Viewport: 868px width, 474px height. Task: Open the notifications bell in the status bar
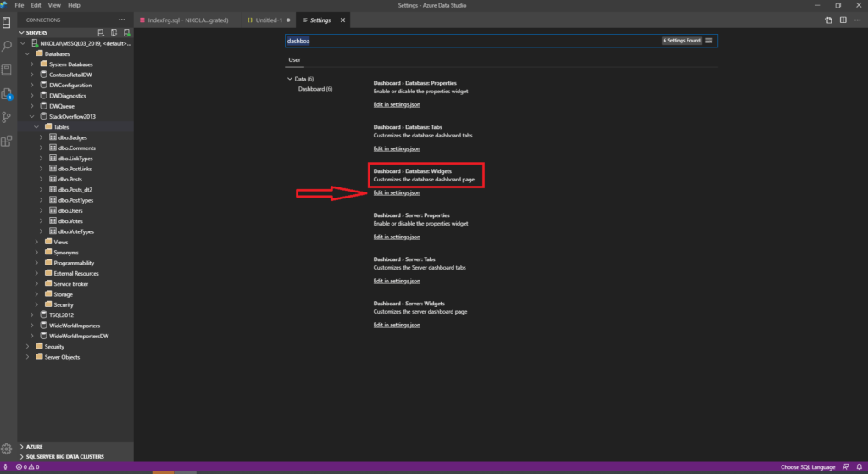860,467
